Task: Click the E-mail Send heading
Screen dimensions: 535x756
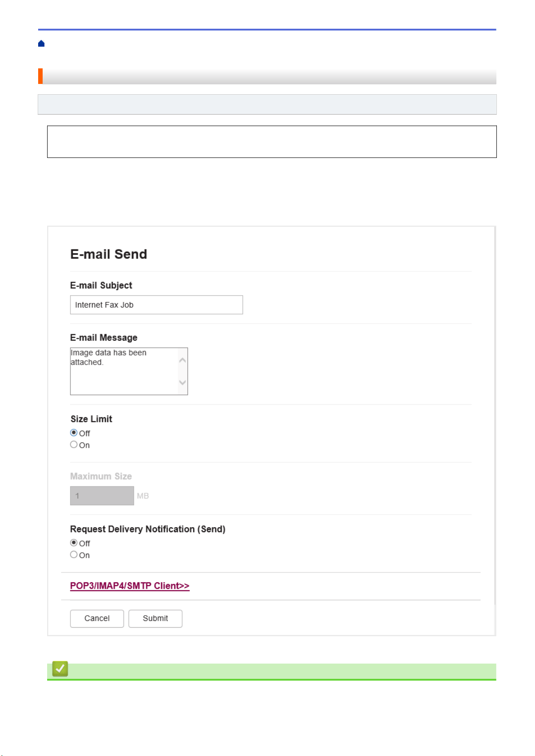Action: pos(109,254)
